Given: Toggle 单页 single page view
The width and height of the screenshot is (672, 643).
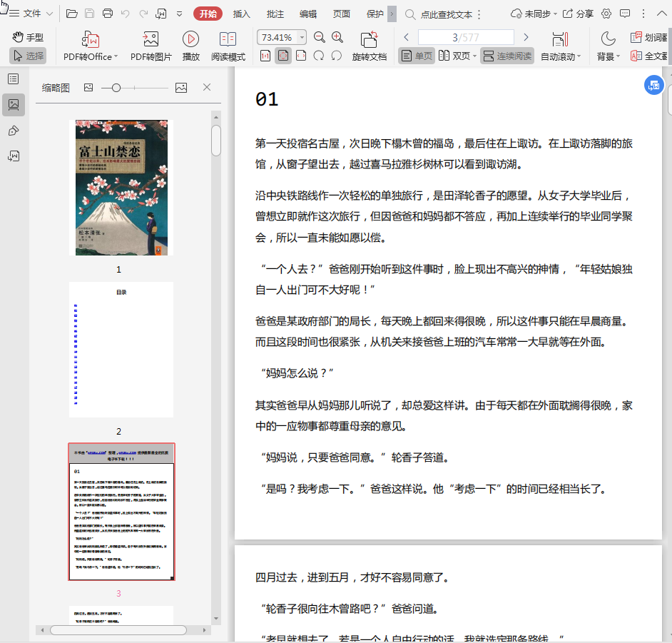Looking at the screenshot, I should point(417,56).
